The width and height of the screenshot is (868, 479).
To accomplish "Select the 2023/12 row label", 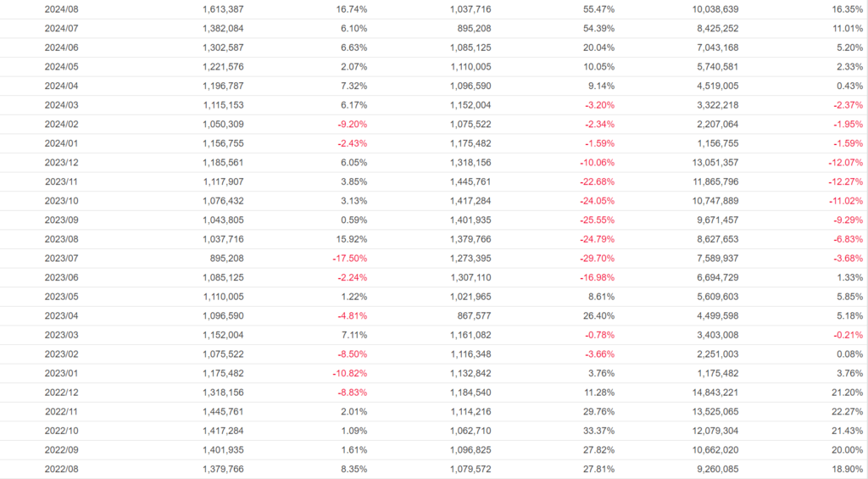I will click(x=61, y=162).
